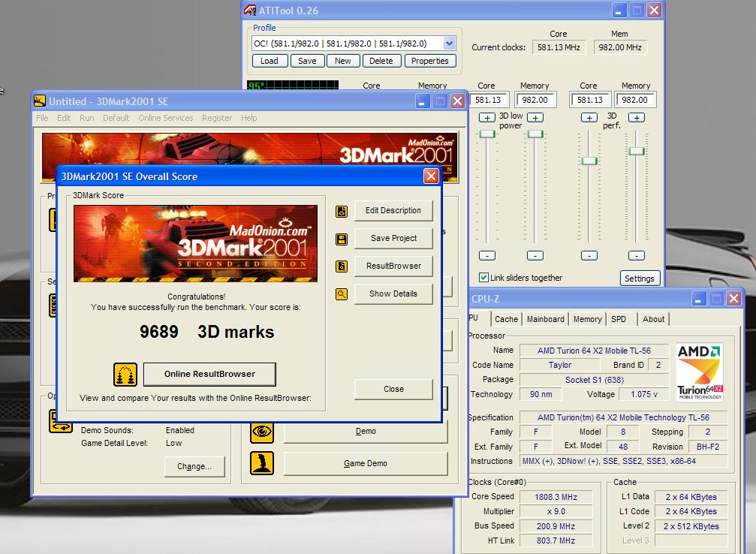Click the 3D low power Core 581.13 field
This screenshot has height=554, width=756.
pyautogui.click(x=488, y=100)
